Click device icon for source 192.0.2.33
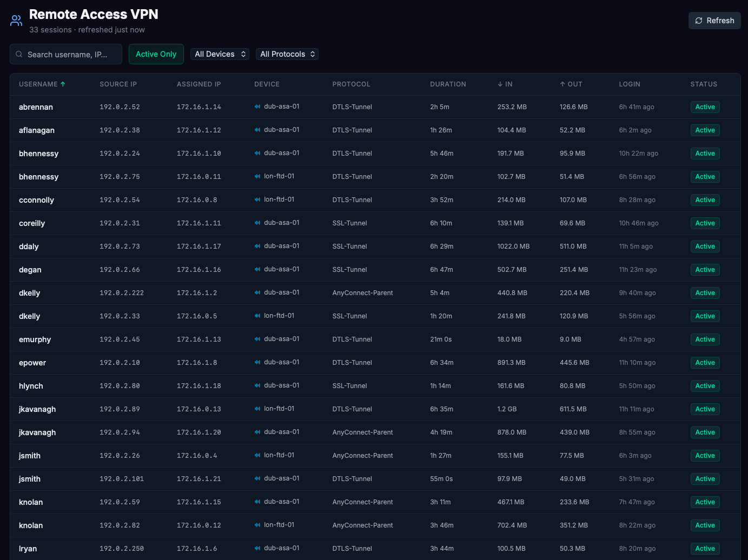 pos(257,316)
